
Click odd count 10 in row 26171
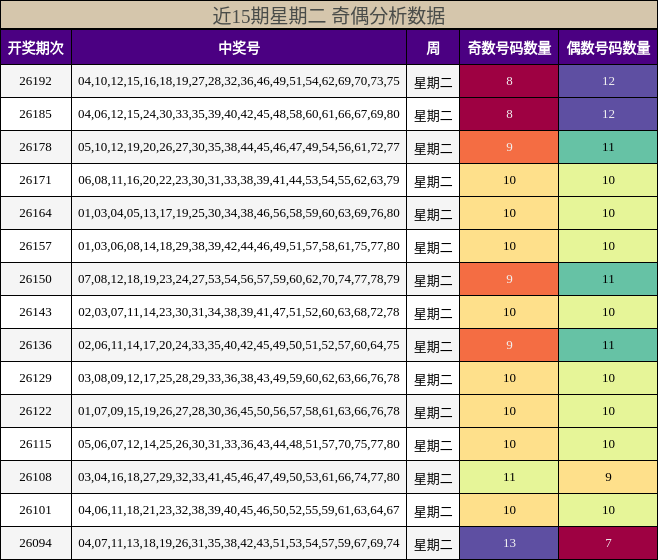point(509,180)
